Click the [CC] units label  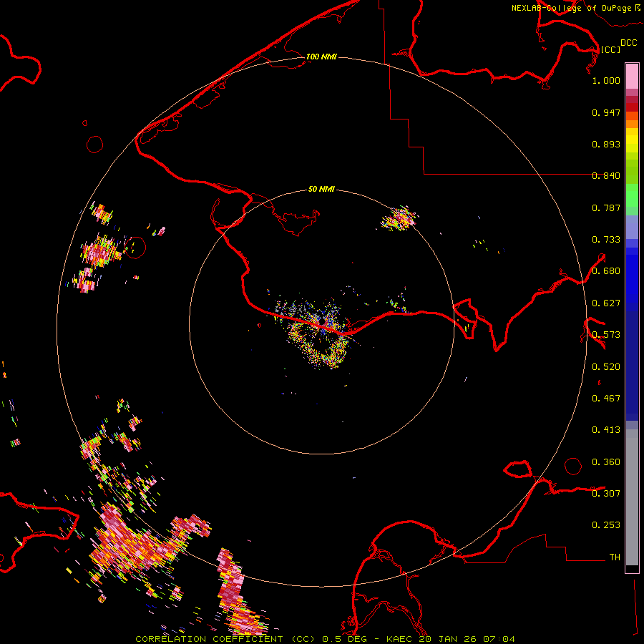tap(610, 49)
